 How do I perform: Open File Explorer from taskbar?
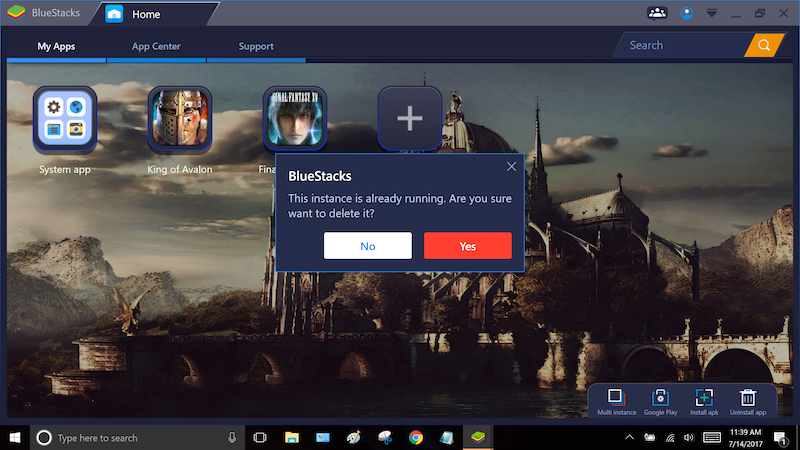pyautogui.click(x=292, y=438)
